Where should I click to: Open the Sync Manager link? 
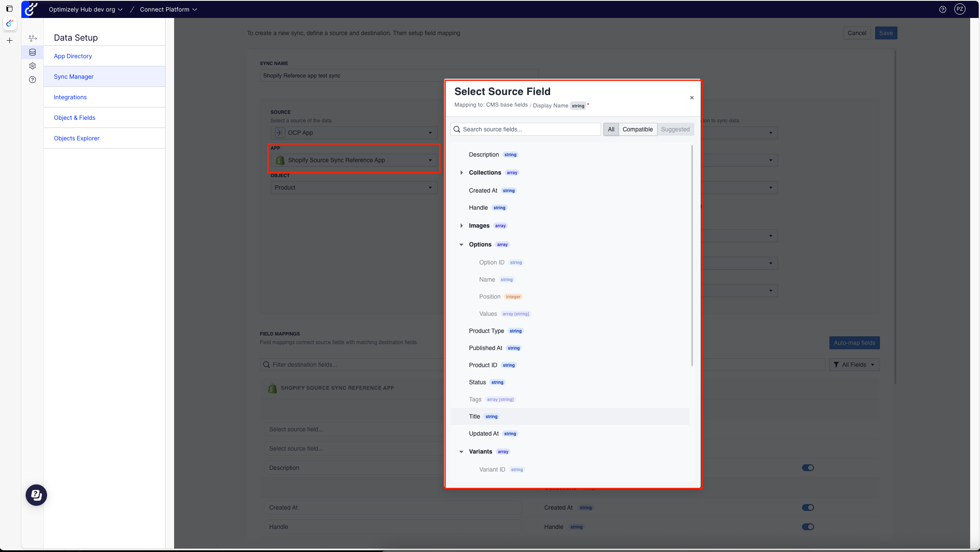74,77
